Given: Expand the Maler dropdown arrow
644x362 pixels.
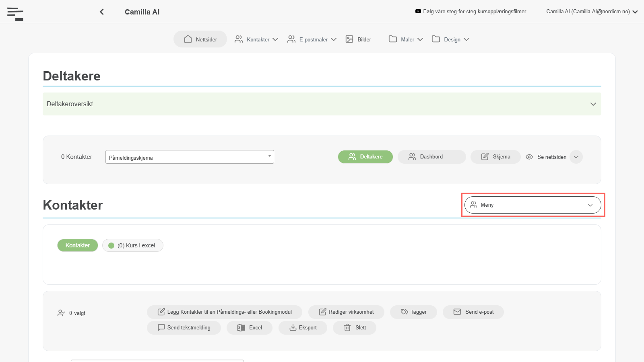Looking at the screenshot, I should (420, 39).
